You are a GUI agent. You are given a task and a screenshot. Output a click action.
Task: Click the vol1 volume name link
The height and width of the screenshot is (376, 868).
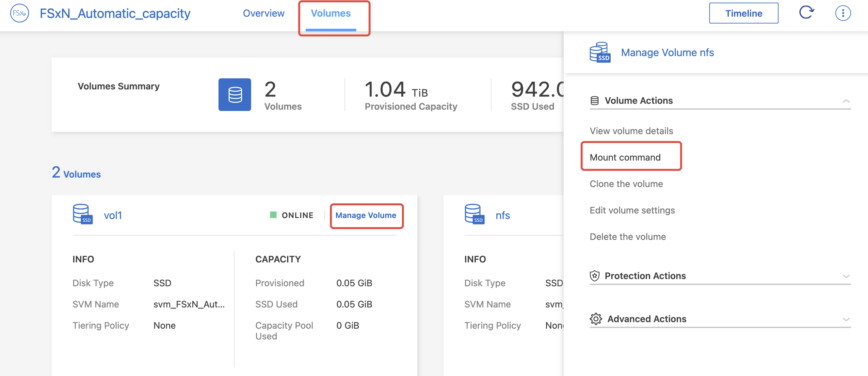113,215
